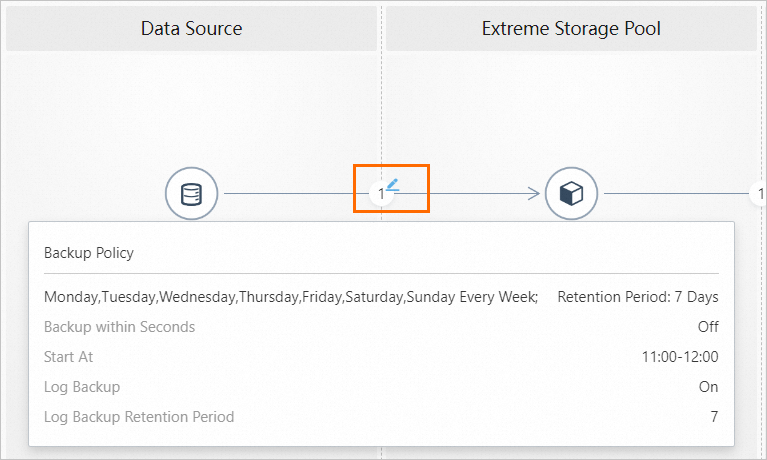The width and height of the screenshot is (767, 460).
Task: Click the 11:00-12:00 start time value
Action: (x=680, y=357)
